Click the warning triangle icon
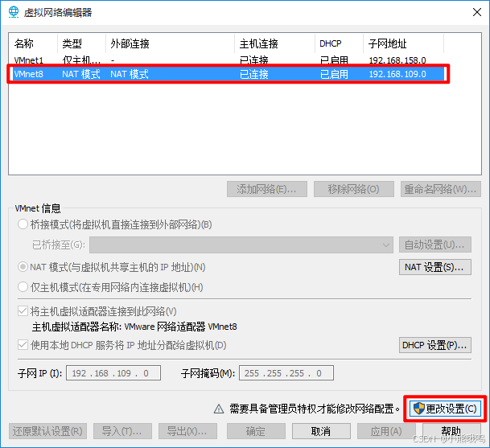 219,409
